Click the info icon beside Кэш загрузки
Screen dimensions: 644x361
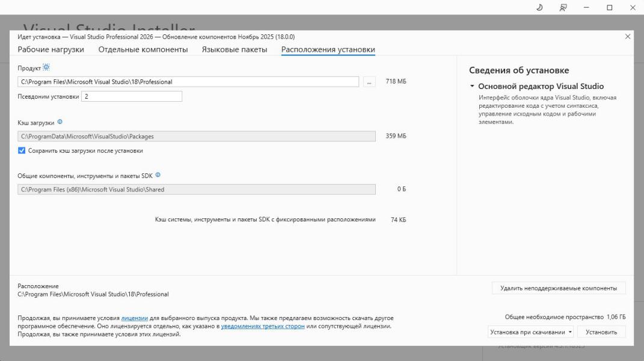click(60, 122)
